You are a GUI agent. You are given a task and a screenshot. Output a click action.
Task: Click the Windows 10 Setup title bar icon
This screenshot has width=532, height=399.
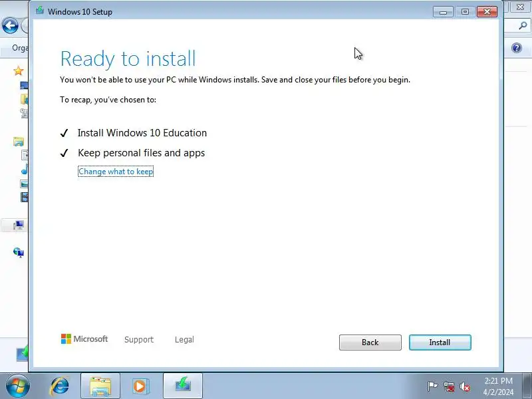point(40,11)
